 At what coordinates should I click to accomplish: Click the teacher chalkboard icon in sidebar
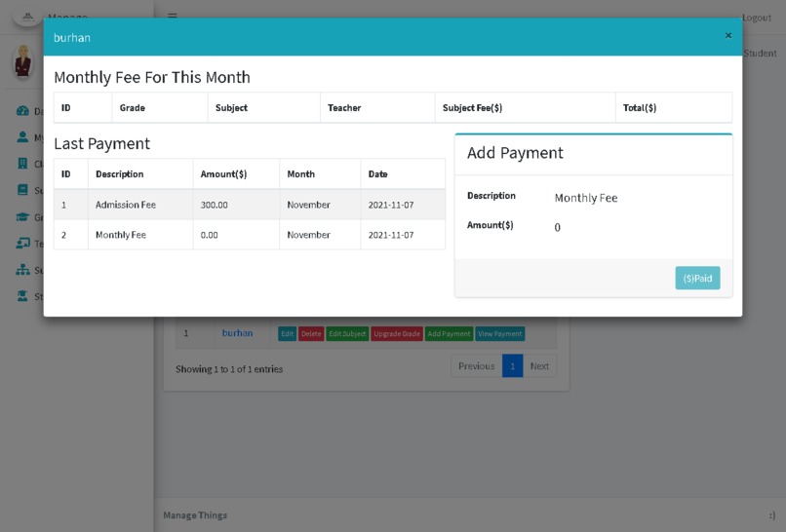[22, 244]
